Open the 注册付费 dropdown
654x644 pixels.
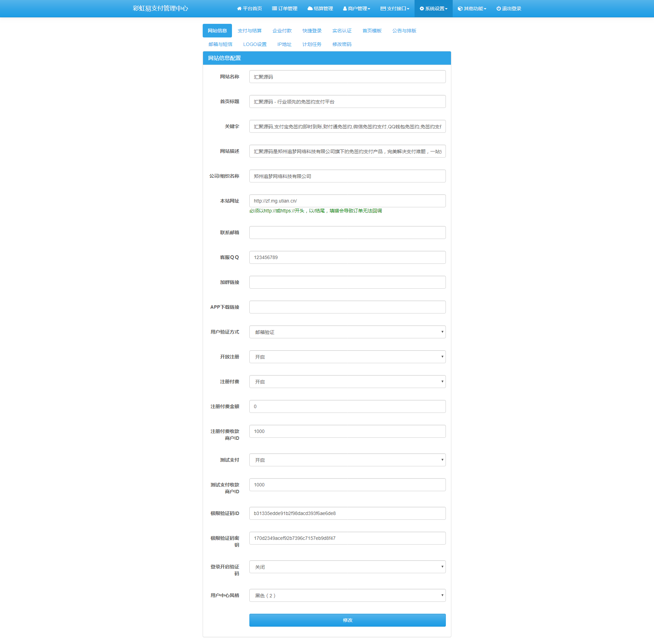(347, 382)
